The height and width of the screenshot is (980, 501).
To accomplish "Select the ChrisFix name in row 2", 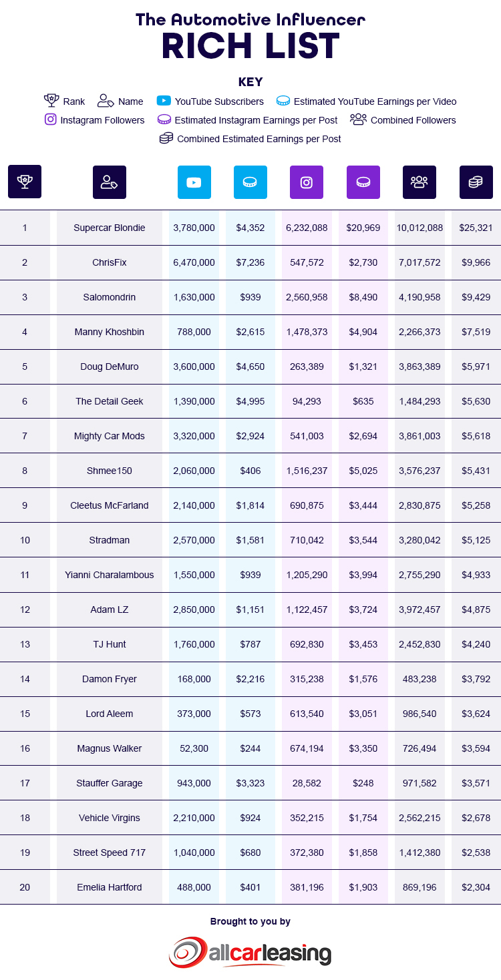I will [110, 262].
